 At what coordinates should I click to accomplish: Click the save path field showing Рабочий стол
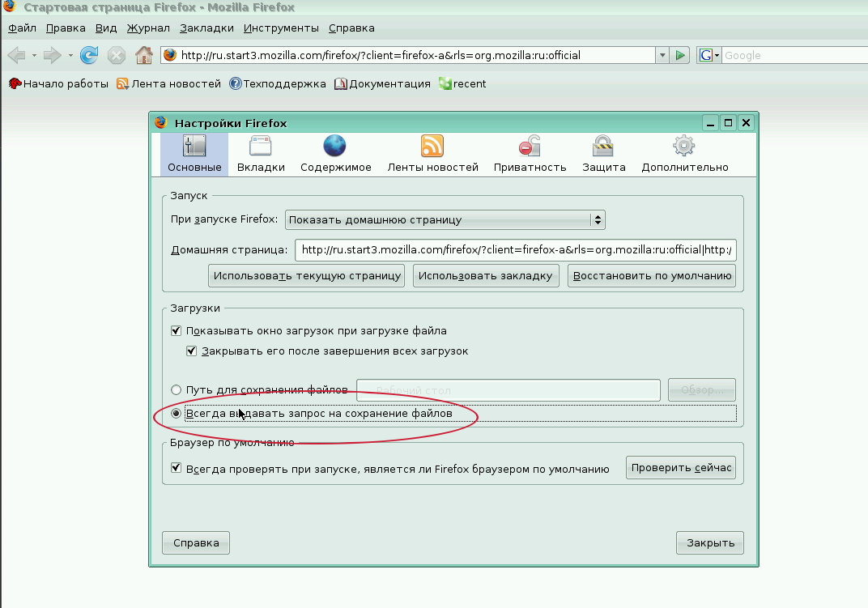pyautogui.click(x=508, y=390)
